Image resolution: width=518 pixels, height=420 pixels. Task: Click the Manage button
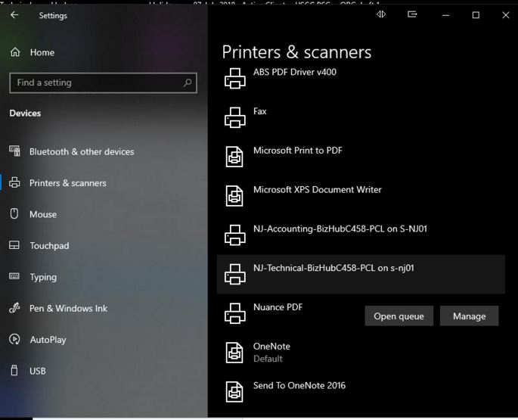tap(469, 316)
